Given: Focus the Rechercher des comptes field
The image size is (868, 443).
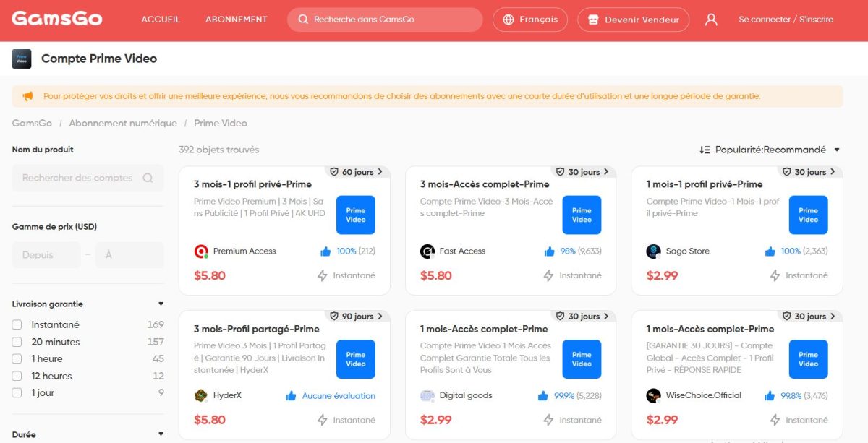Looking at the screenshot, I should tap(88, 178).
